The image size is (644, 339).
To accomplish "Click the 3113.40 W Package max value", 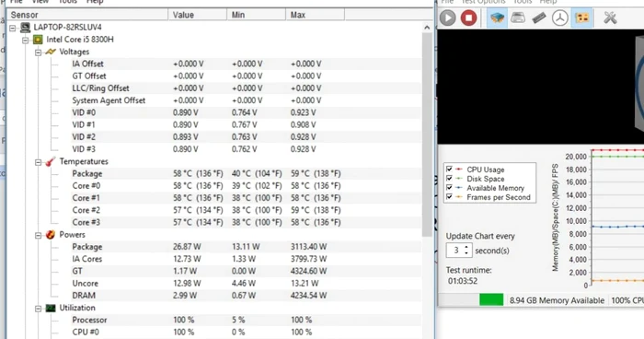I will 308,247.
